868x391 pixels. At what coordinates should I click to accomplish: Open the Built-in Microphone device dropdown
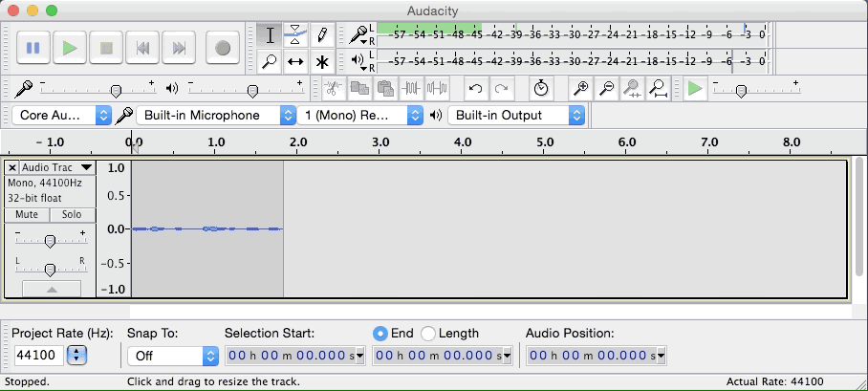point(216,115)
